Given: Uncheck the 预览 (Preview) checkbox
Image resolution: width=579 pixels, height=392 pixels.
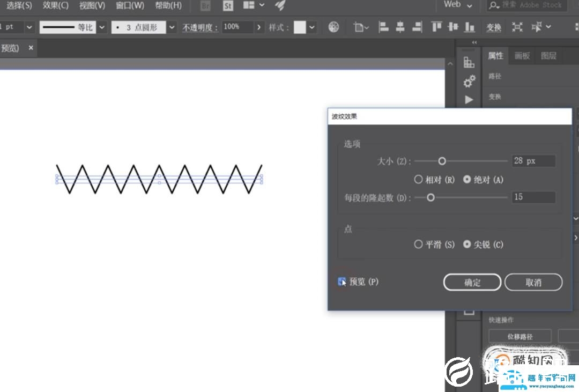Looking at the screenshot, I should click(x=342, y=281).
